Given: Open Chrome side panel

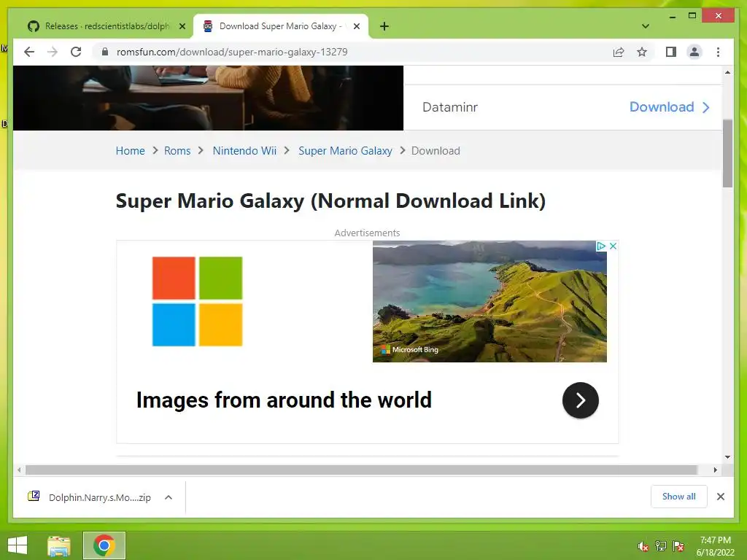Looking at the screenshot, I should click(x=671, y=52).
